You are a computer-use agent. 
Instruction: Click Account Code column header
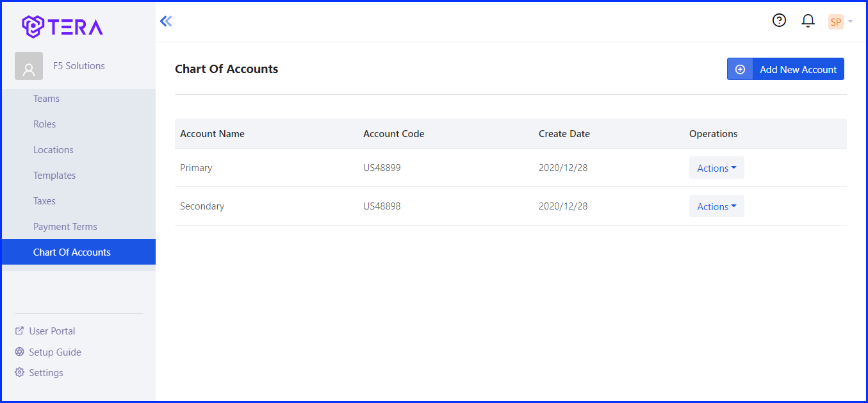(x=394, y=134)
